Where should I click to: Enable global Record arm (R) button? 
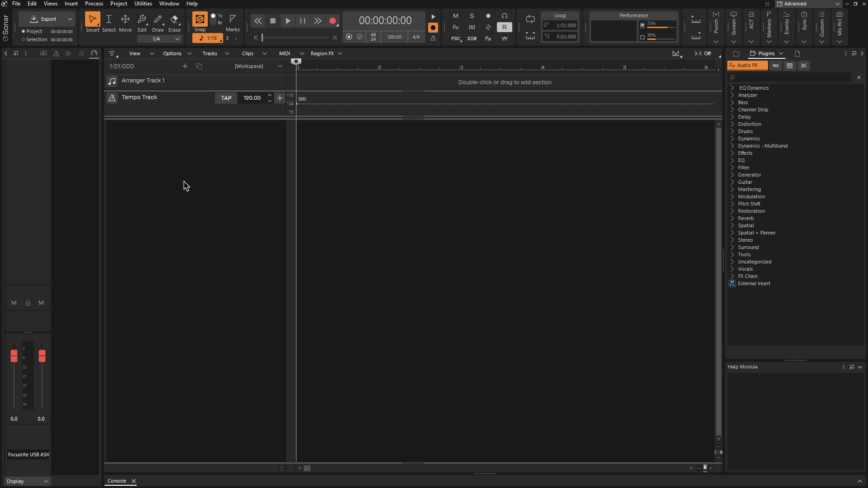click(x=504, y=27)
